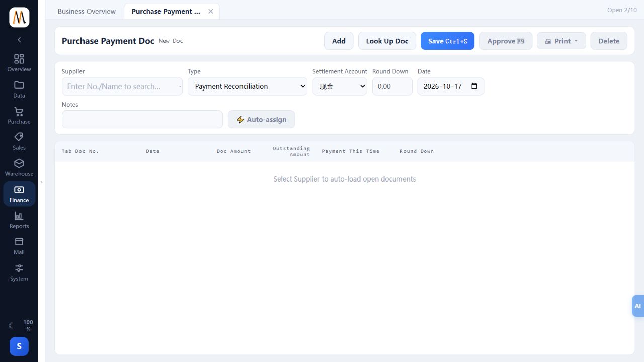Click the Payment This Time column header
The width and height of the screenshot is (644, 362).
[351, 151]
